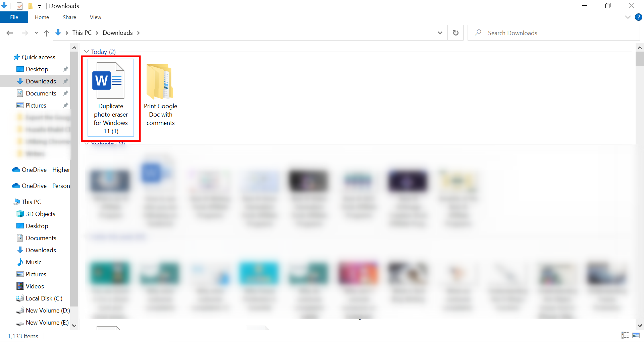644x342 pixels.
Task: Click the pin icon beside Quick access Downloads
Action: 65,81
